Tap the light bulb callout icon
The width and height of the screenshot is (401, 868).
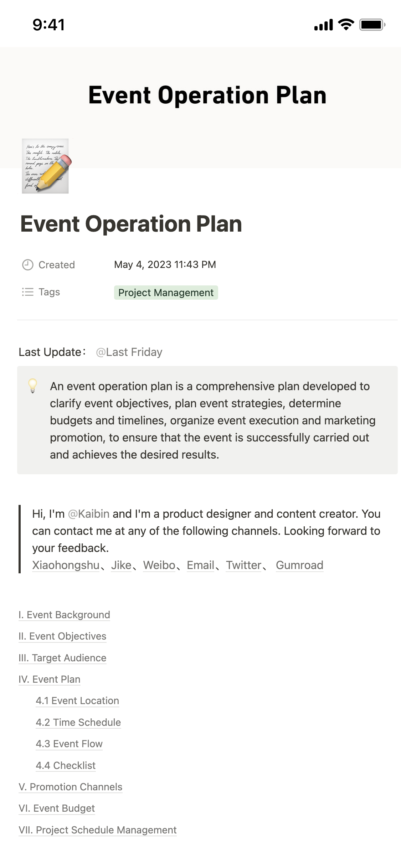[33, 386]
